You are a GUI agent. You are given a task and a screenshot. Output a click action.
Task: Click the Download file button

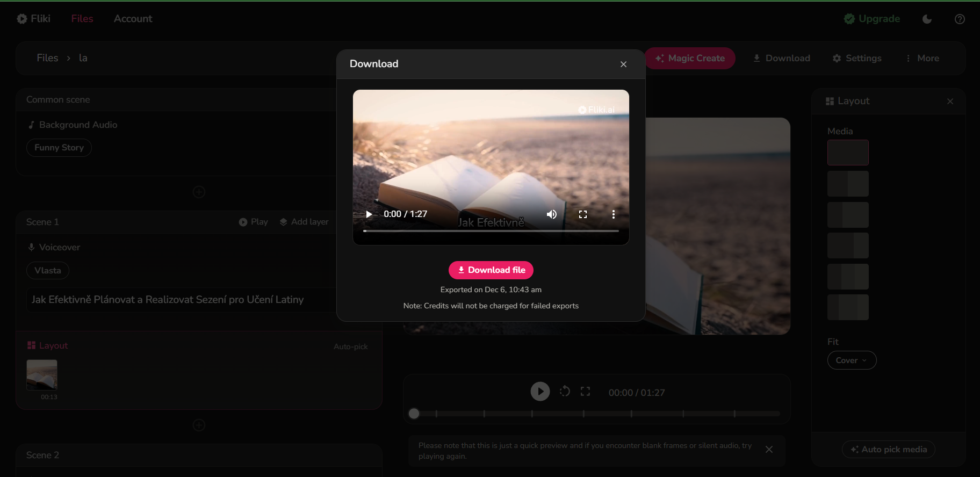[491, 270]
